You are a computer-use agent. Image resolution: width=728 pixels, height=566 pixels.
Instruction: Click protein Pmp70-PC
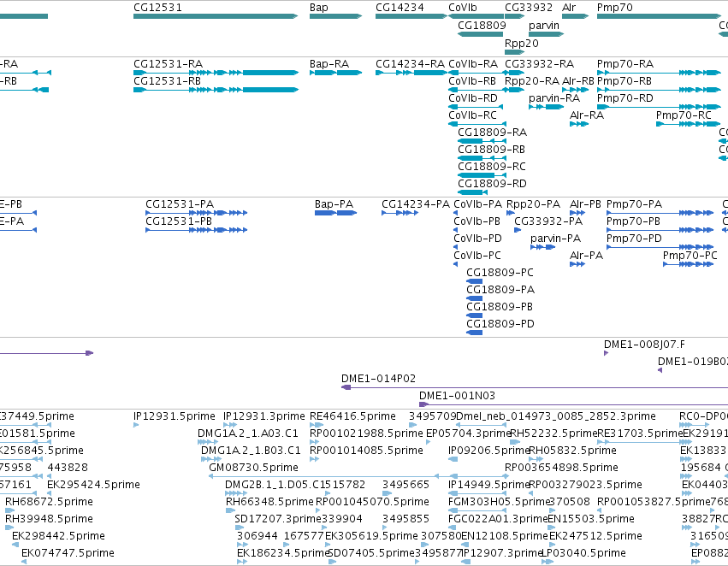[690, 256]
